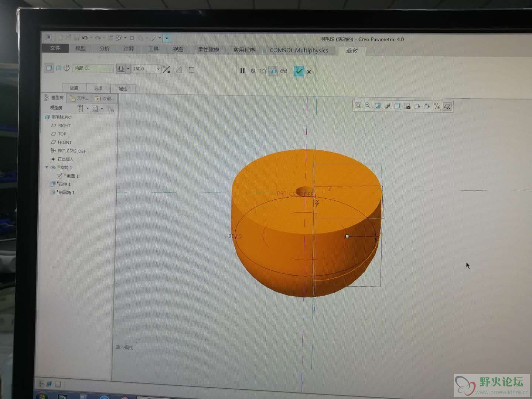The height and width of the screenshot is (399, 532).
Task: Toggle the spin center icon
Action: coord(447,107)
